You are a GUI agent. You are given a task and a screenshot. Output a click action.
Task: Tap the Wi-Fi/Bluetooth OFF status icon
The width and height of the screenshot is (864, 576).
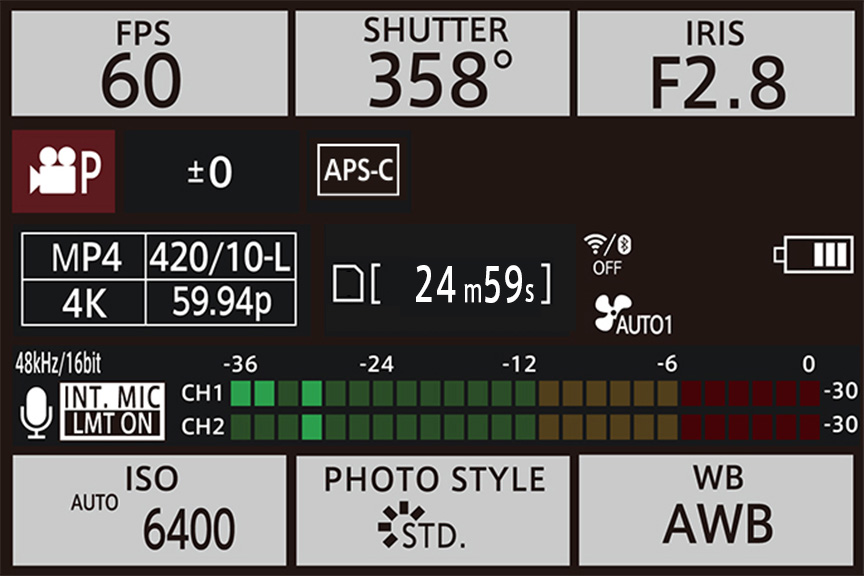608,255
